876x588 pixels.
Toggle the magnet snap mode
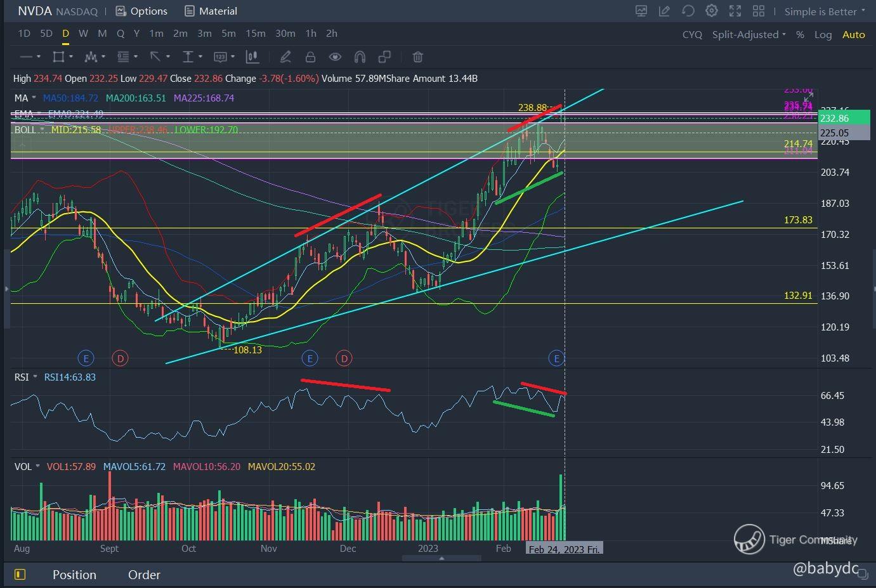point(360,57)
